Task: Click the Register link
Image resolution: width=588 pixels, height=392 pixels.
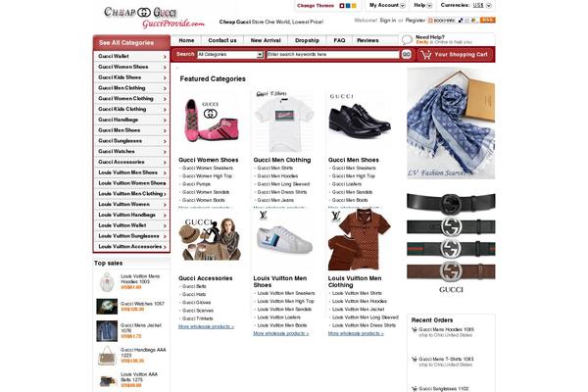Action: (x=416, y=21)
